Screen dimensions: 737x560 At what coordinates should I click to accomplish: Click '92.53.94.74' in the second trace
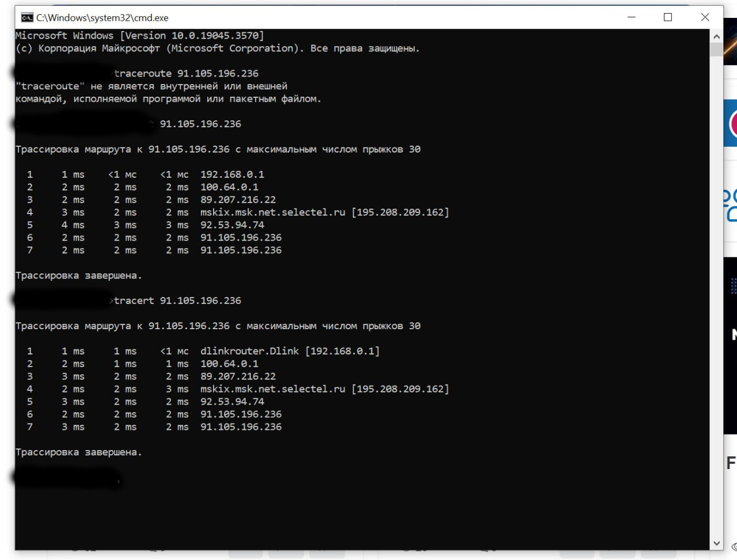pyautogui.click(x=232, y=402)
